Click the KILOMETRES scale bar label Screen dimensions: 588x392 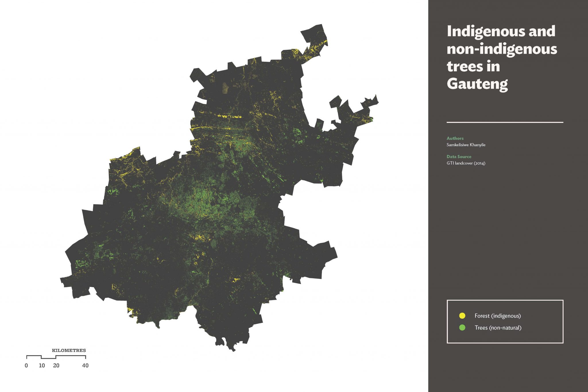click(69, 350)
